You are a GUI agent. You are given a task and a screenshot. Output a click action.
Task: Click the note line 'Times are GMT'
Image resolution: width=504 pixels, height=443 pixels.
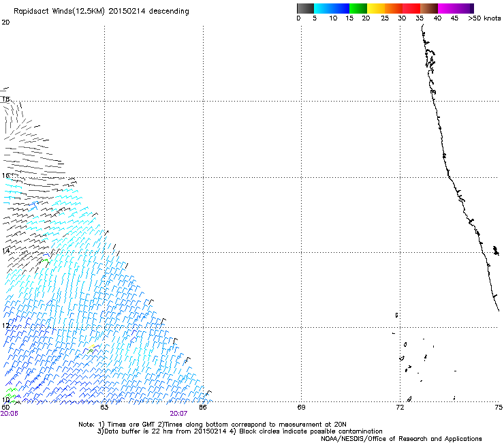click(130, 425)
